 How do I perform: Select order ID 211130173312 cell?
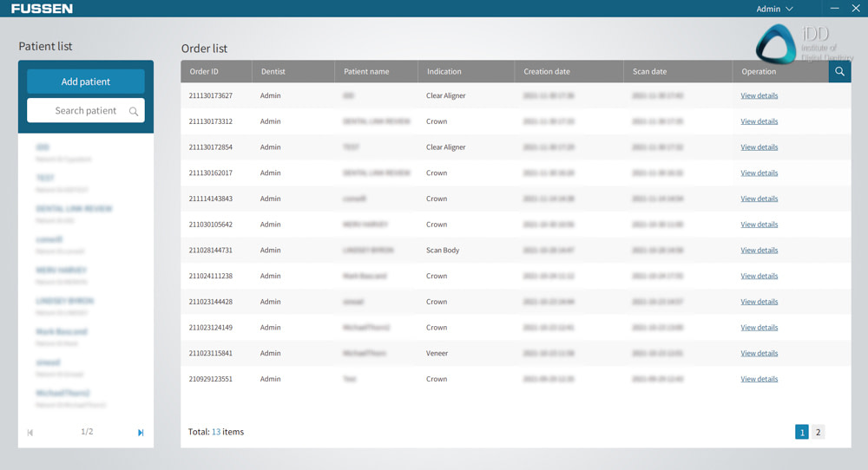(x=210, y=121)
